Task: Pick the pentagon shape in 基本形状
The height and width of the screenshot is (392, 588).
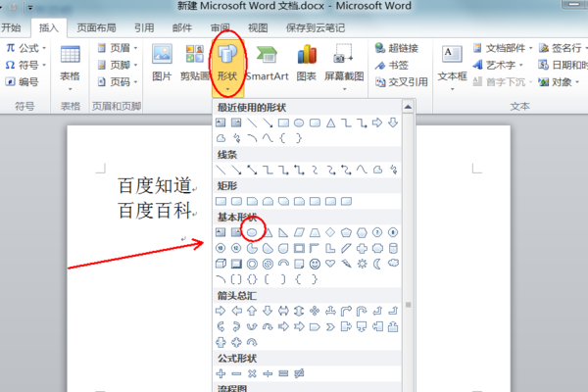Action: (x=346, y=232)
